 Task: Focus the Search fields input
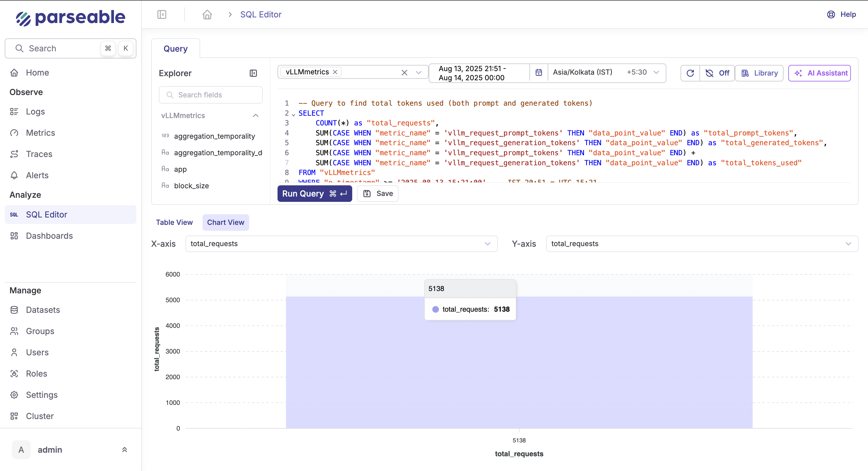[211, 95]
